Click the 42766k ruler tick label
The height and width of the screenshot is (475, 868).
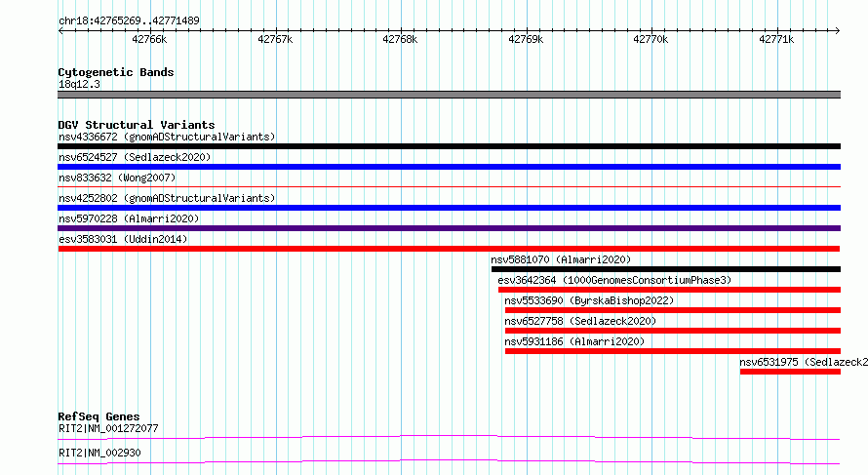point(149,39)
